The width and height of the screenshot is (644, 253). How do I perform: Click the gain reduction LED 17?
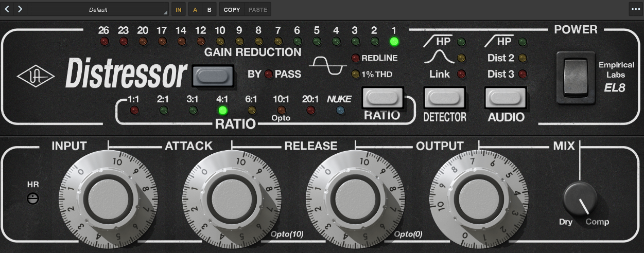tap(162, 41)
